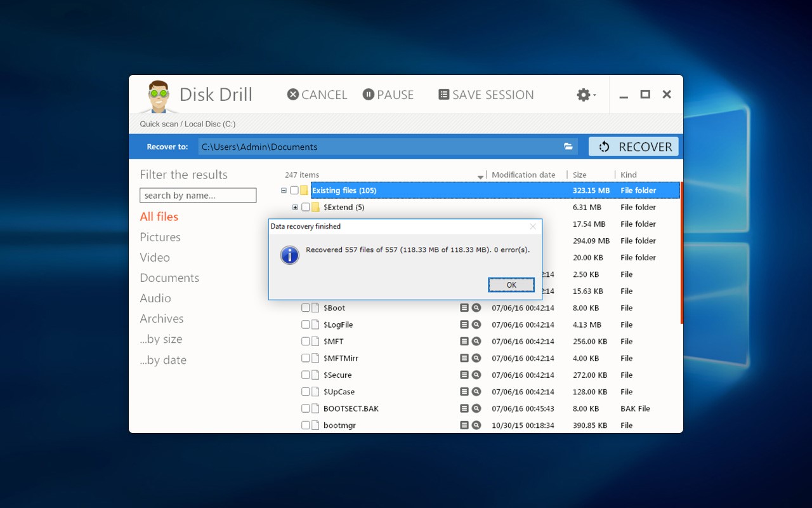Preview BOOTSECT.BAK with magnifier icon

(476, 409)
